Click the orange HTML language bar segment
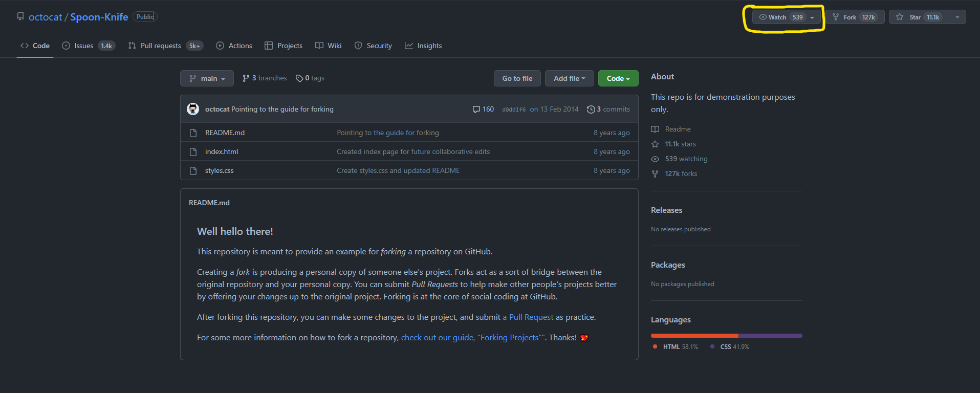Screen dimensions: 980x393 pyautogui.click(x=694, y=336)
